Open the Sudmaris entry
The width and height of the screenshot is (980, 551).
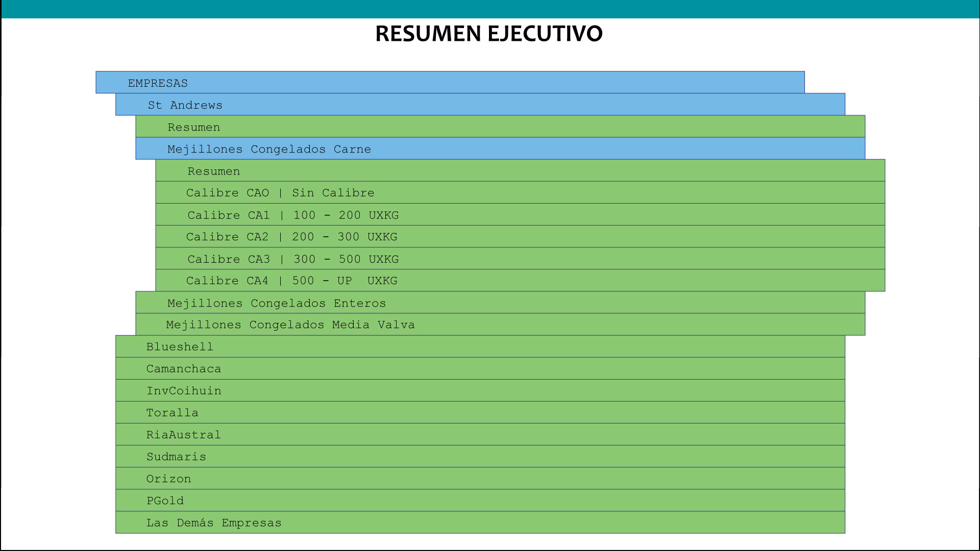coord(176,456)
